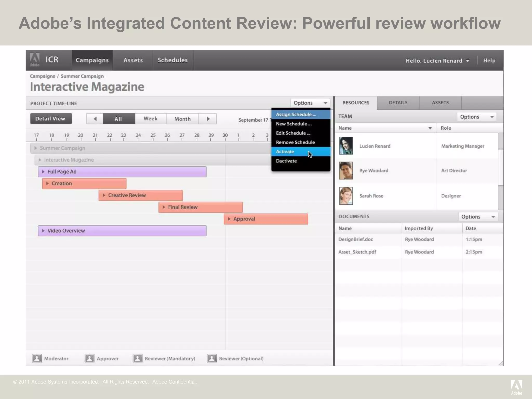Switch to the ASSETS panel tab
Screen dimensions: 532x399
[440, 103]
